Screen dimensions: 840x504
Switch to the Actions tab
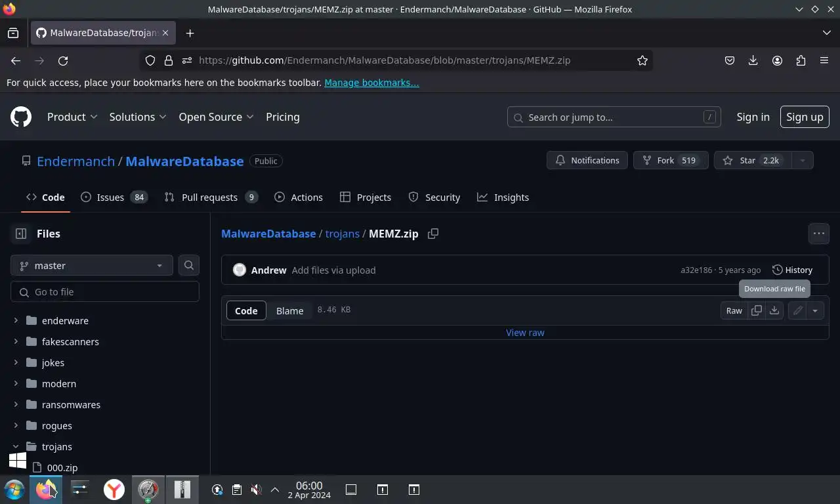[x=299, y=197]
